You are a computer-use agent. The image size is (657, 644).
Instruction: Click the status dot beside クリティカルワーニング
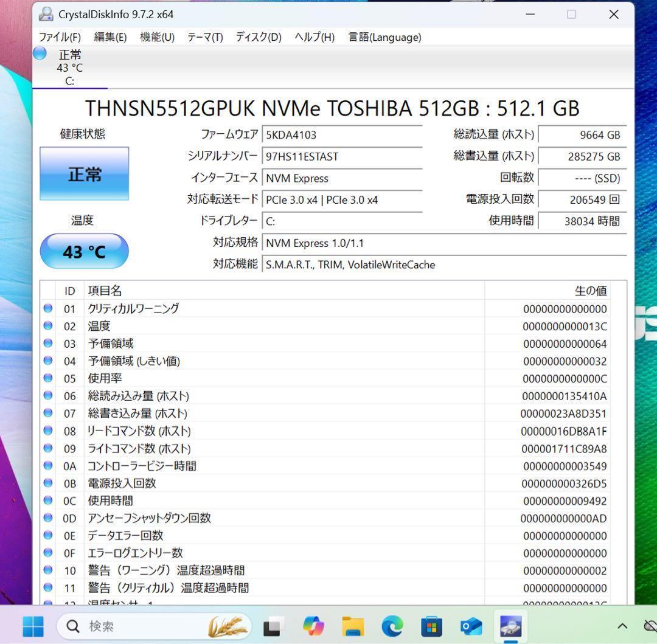[x=48, y=308]
